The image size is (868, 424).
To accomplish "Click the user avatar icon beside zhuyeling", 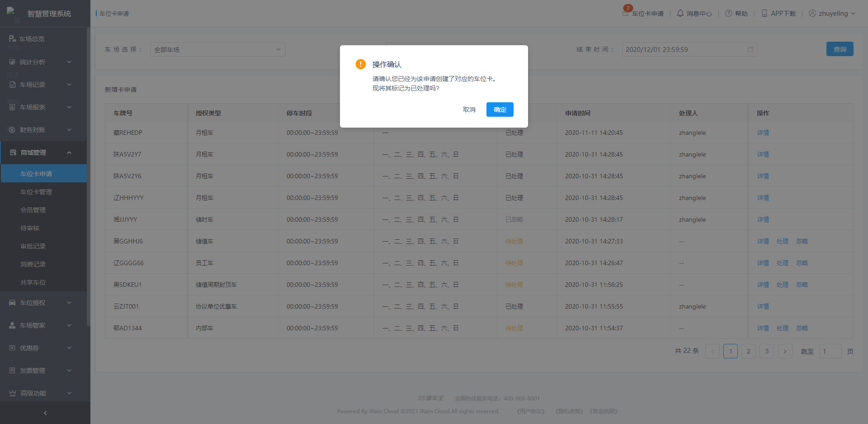I will click(812, 14).
